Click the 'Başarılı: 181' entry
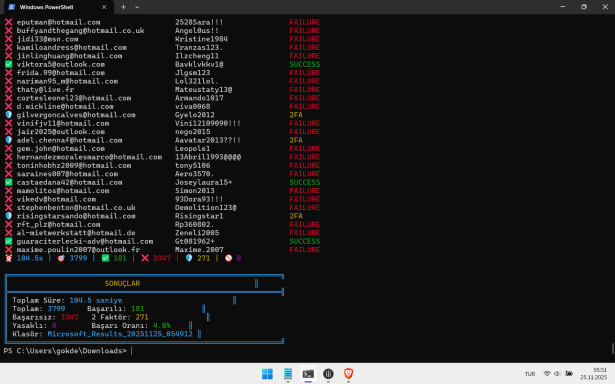Image resolution: width=615 pixels, height=384 pixels. (x=115, y=309)
